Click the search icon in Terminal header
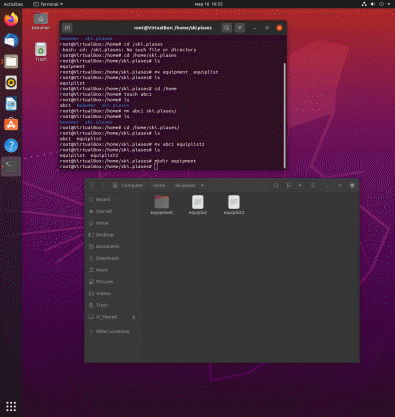 227,28
